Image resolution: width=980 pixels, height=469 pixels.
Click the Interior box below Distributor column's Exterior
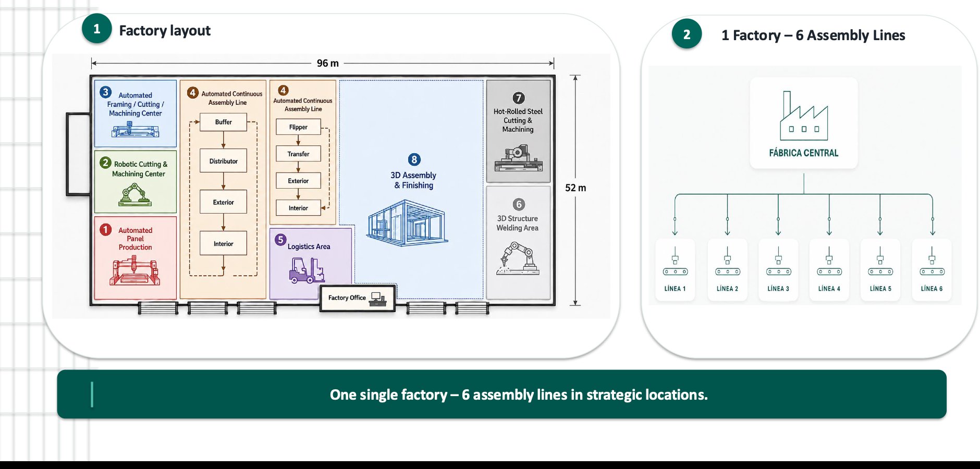[223, 243]
